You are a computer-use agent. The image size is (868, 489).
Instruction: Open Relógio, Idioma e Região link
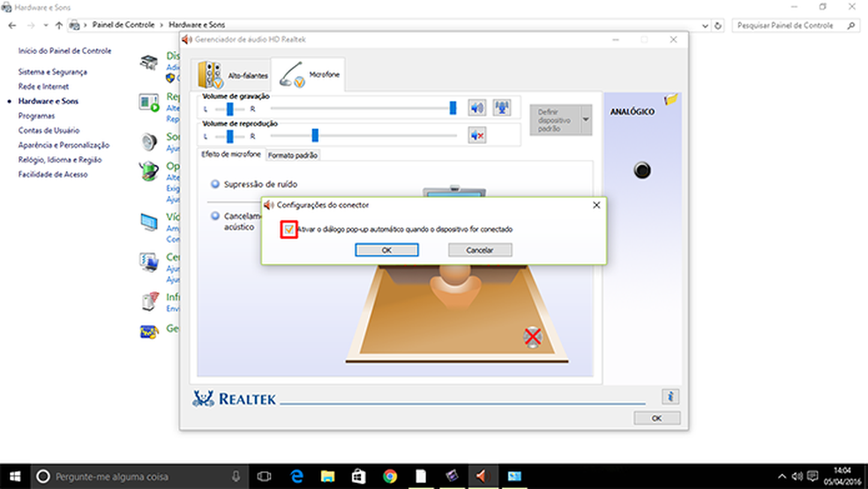(60, 160)
